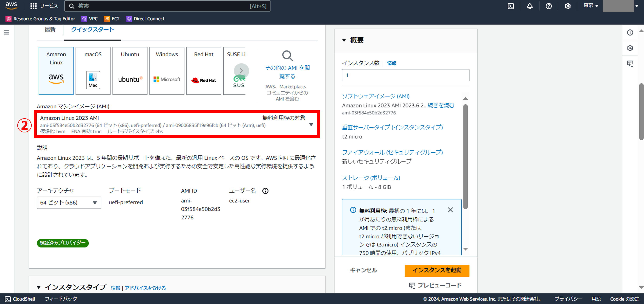Image resolution: width=644 pixels, height=304 pixels.
Task: Select the Windows AMI tile
Action: [167, 71]
